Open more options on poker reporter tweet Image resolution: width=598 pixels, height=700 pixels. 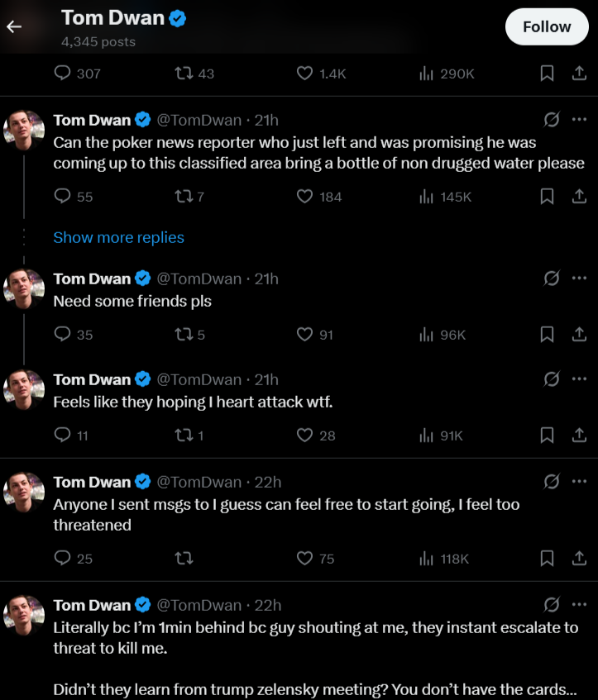tap(579, 120)
